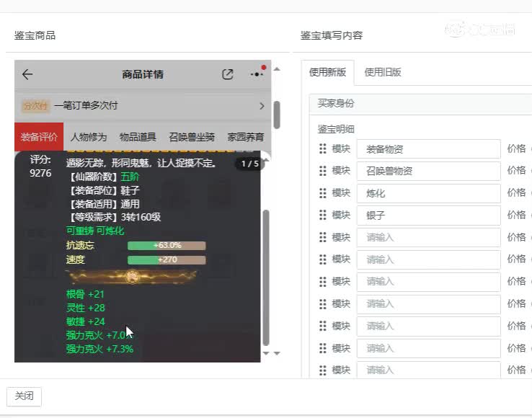Click the 五阶 仙器阶数 value
The width and height of the screenshot is (532, 418).
pos(130,177)
